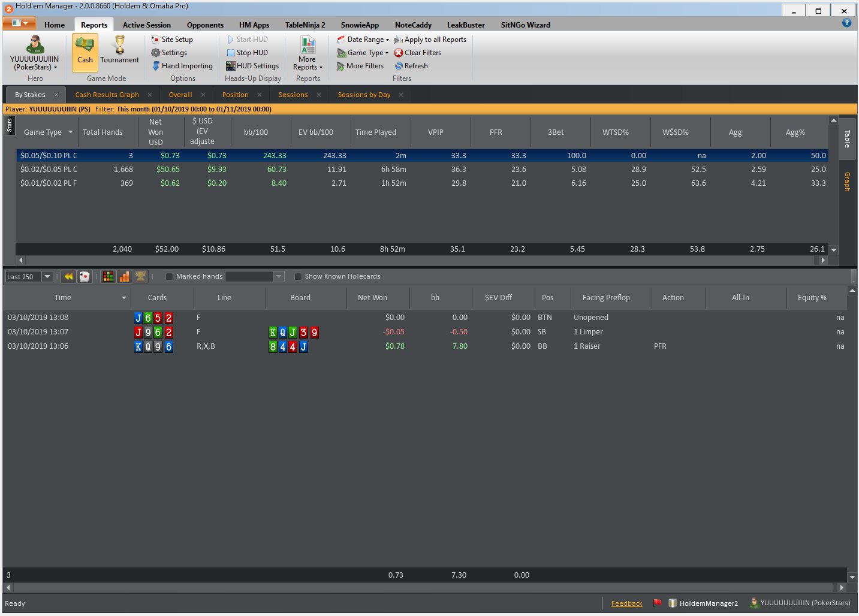Open HM Apps tab
Viewport: 859px width, 616px height.
coord(254,25)
